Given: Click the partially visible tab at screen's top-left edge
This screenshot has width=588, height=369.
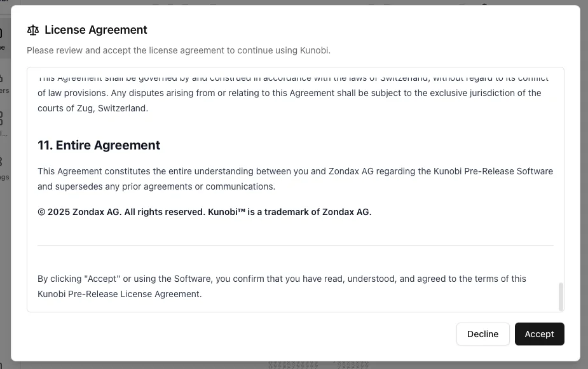Looking at the screenshot, I should coord(5,3).
